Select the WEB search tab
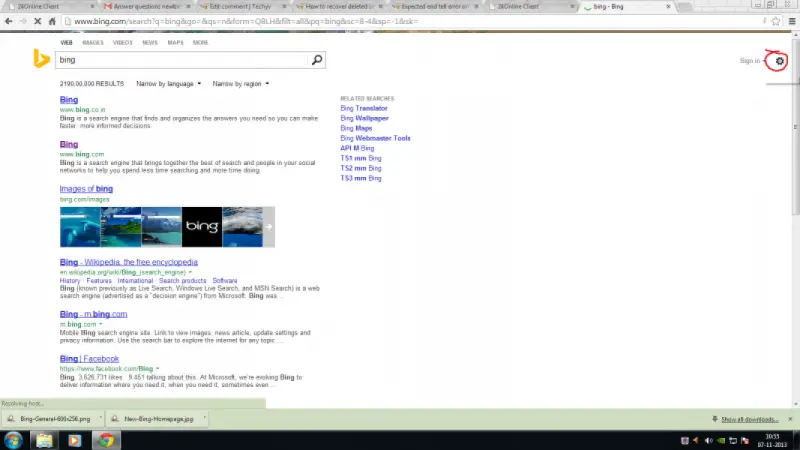Image resolution: width=800 pixels, height=450 pixels. 66,42
